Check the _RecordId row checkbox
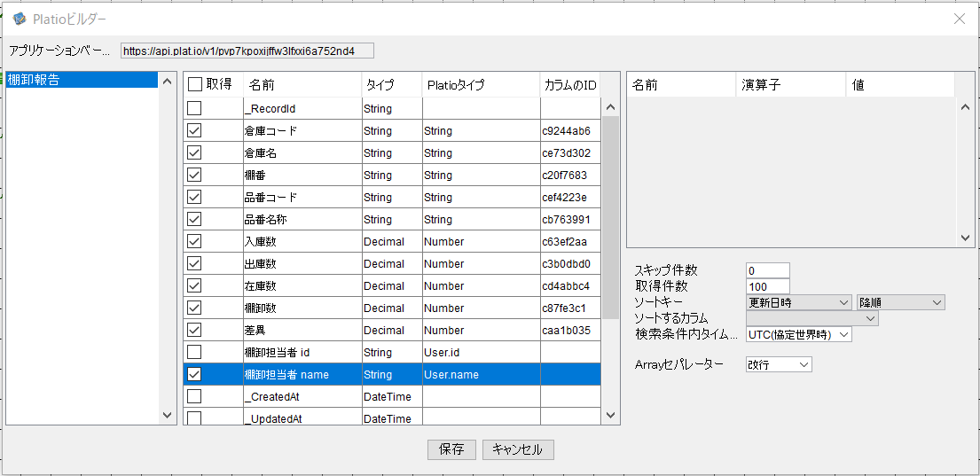The height and width of the screenshot is (476, 980). pyautogui.click(x=194, y=108)
